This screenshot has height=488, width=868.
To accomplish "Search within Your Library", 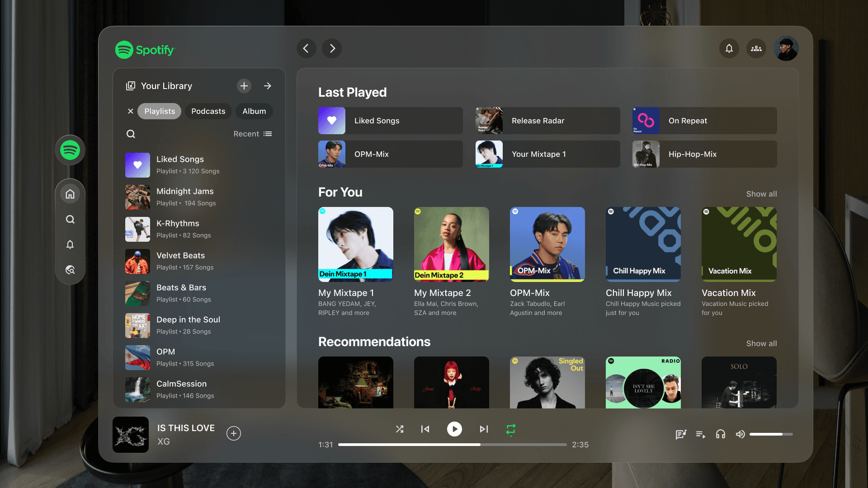I will click(x=131, y=134).
